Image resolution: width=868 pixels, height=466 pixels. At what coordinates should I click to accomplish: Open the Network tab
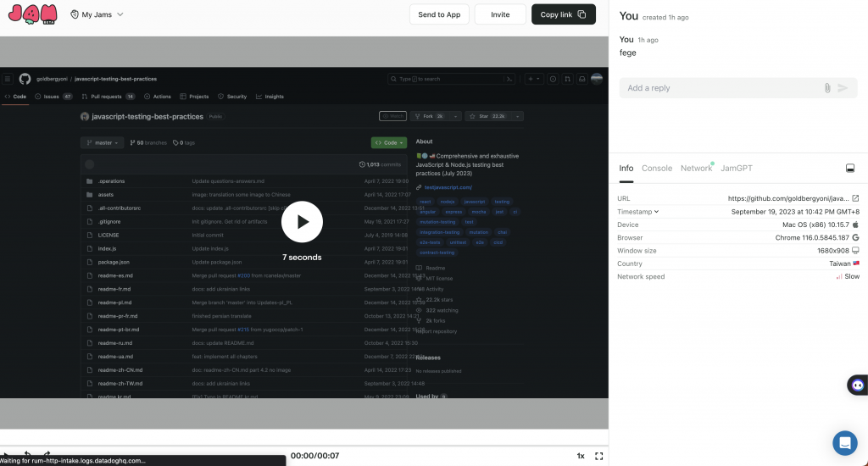pyautogui.click(x=697, y=169)
